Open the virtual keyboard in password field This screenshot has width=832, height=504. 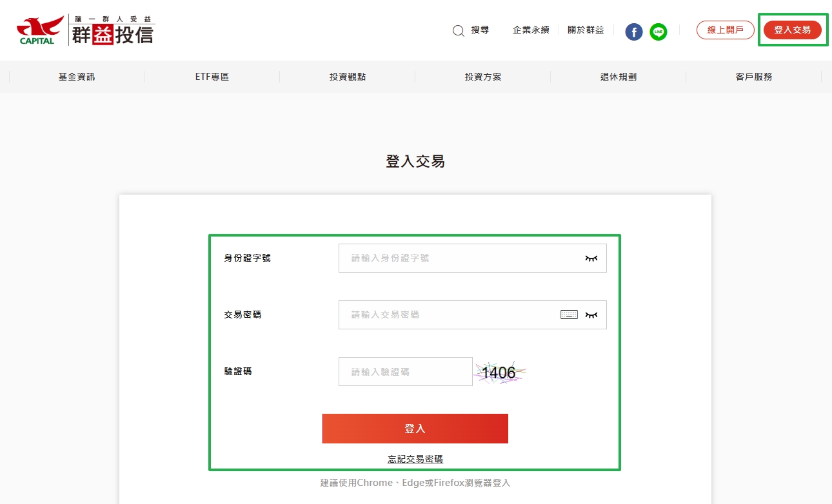569,315
